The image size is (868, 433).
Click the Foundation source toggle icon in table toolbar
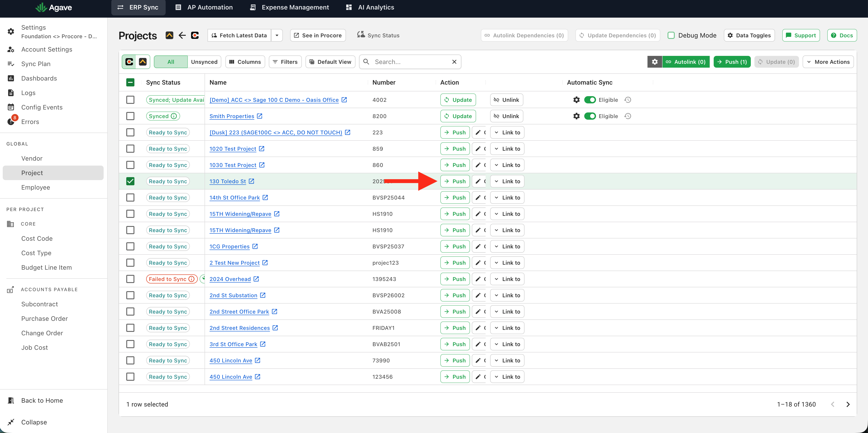143,62
